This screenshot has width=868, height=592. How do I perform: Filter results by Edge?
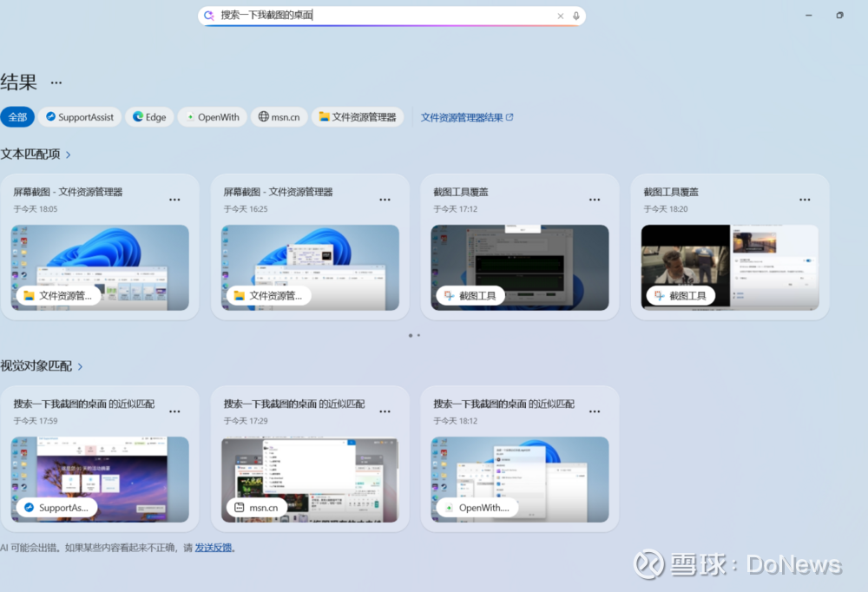149,117
